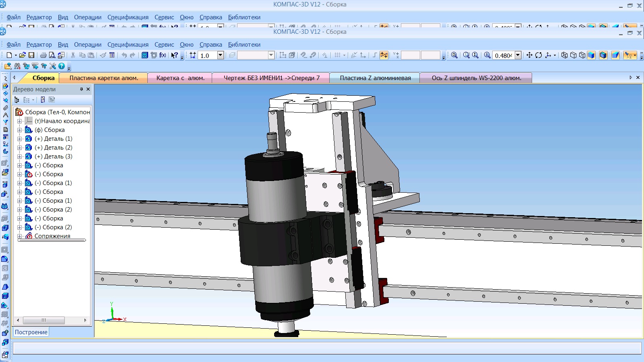Expand the (+) Деталь (1) node
This screenshot has height=362, width=644.
point(19,139)
